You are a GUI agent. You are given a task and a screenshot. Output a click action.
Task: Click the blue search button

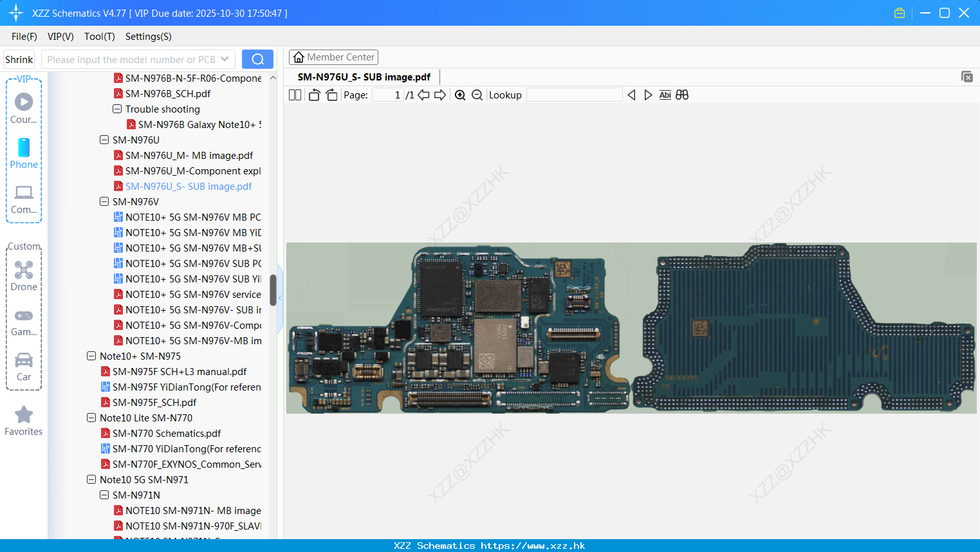tap(257, 59)
